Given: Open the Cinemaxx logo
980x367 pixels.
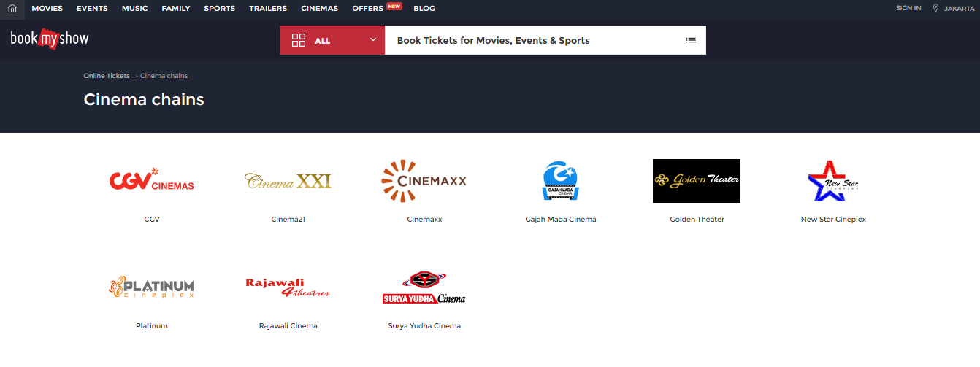Looking at the screenshot, I should point(424,181).
